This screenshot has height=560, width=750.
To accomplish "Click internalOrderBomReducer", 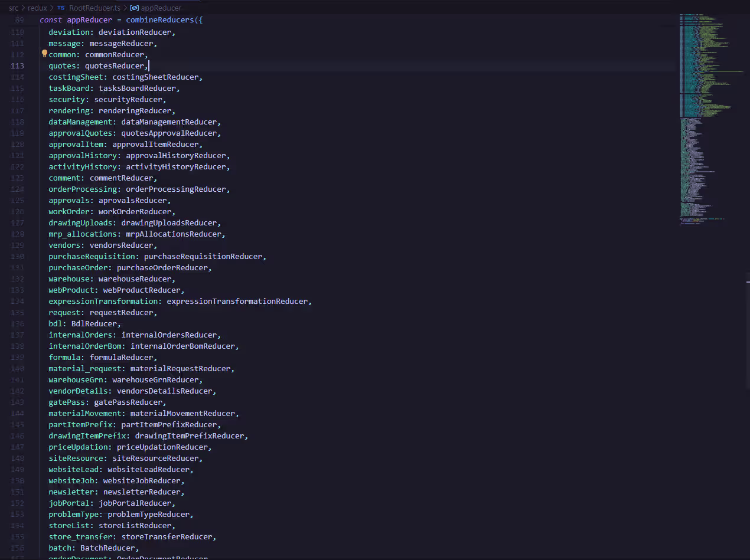I will (182, 346).
